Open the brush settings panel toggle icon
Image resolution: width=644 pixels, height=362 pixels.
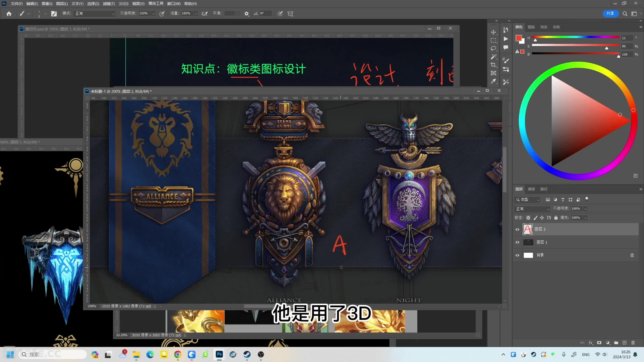pos(54,14)
